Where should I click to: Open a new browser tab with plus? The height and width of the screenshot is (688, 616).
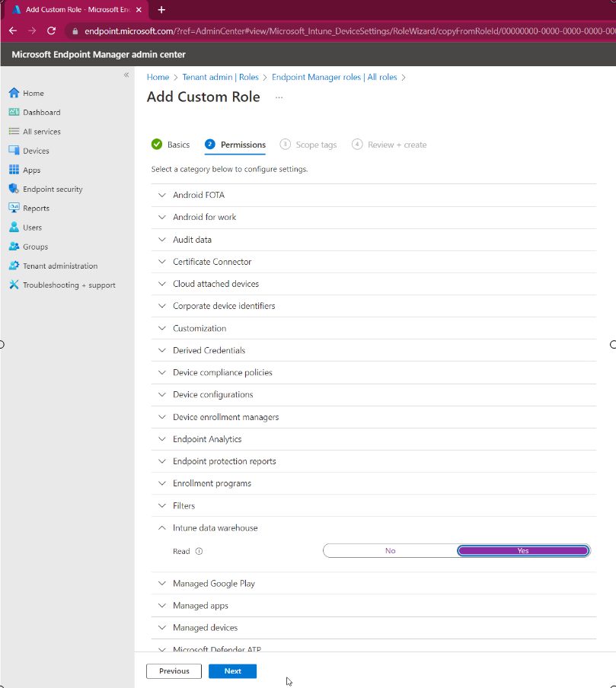(x=161, y=10)
